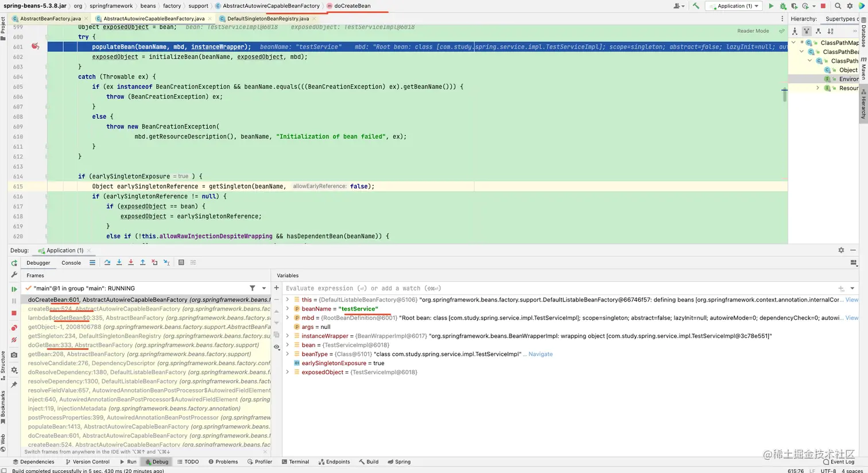Click the Build Project hammer icon
The width and height of the screenshot is (868, 473).
[696, 6]
